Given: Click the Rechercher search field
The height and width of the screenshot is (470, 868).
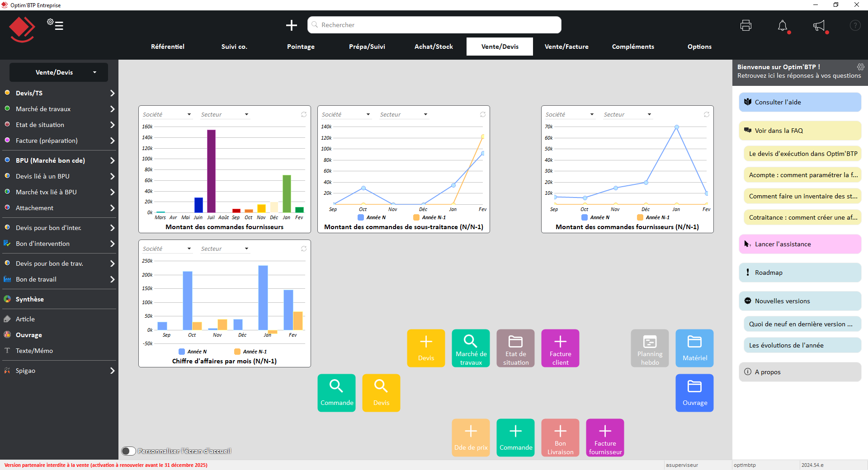Looking at the screenshot, I should [x=434, y=25].
